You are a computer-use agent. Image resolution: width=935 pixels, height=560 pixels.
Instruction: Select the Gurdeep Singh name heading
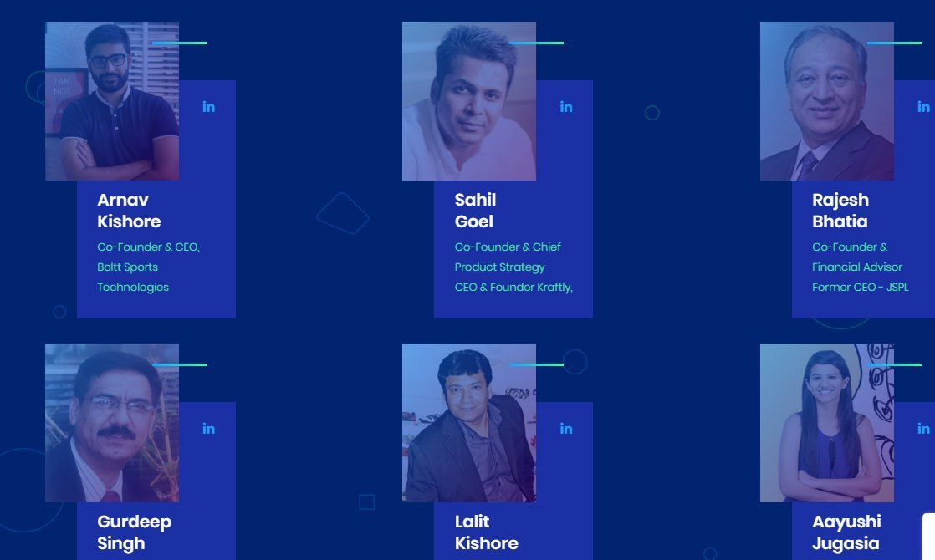(x=134, y=532)
